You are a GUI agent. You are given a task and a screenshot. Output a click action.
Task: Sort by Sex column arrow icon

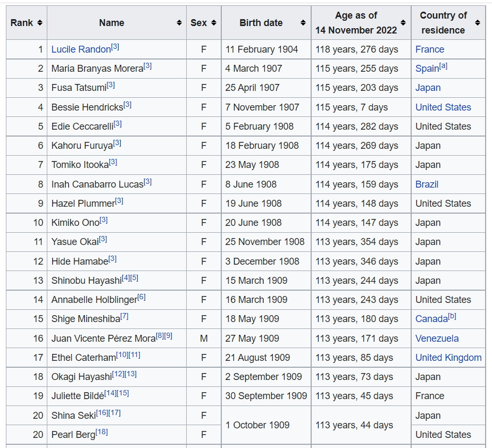point(214,22)
